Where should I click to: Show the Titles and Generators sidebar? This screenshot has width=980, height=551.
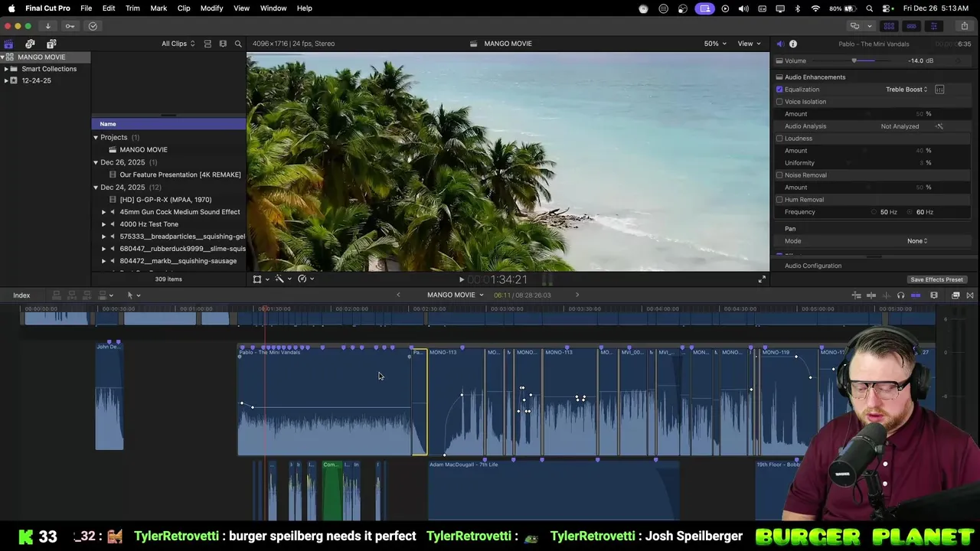(x=51, y=44)
